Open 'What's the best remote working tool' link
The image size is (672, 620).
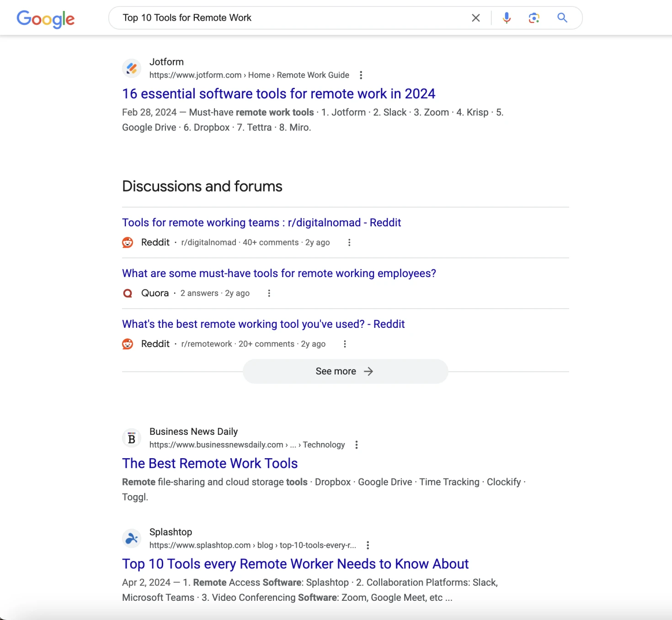(263, 324)
